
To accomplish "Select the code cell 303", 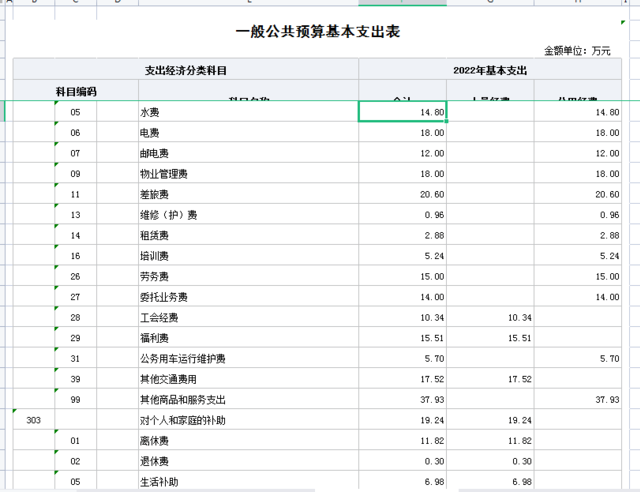I will point(33,420).
